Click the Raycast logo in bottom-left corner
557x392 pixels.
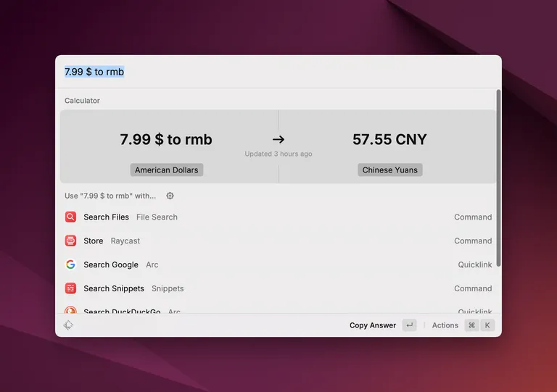[x=68, y=325]
